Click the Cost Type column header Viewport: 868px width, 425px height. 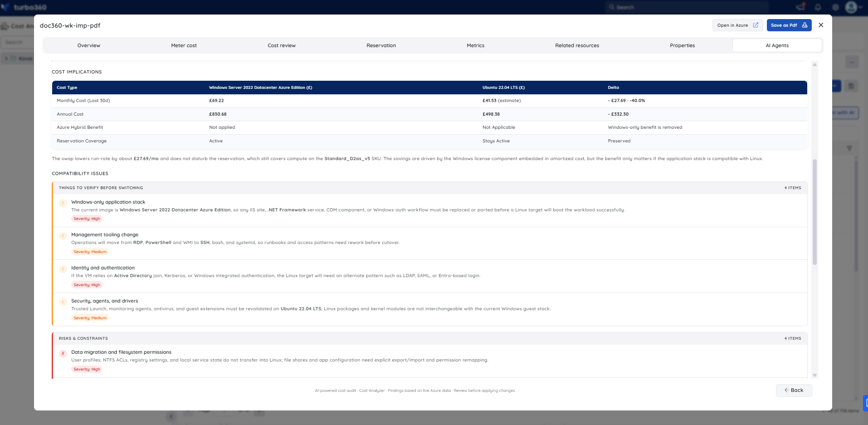[67, 88]
